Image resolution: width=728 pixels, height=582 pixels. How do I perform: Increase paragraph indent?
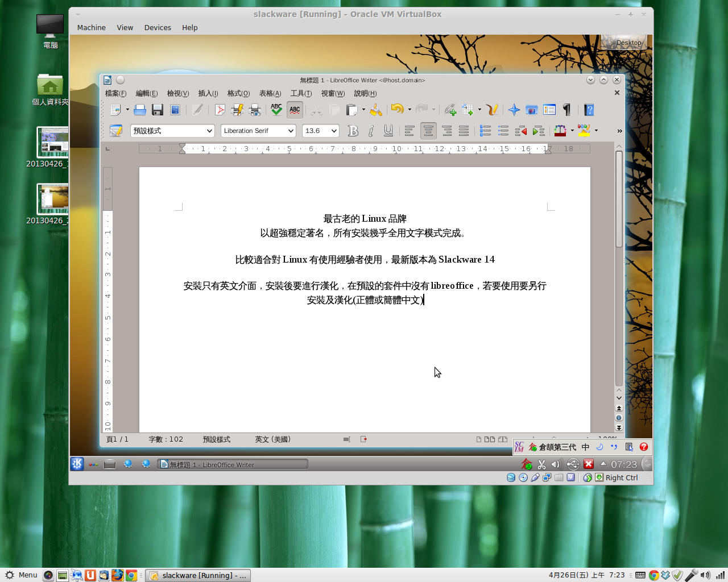click(538, 131)
